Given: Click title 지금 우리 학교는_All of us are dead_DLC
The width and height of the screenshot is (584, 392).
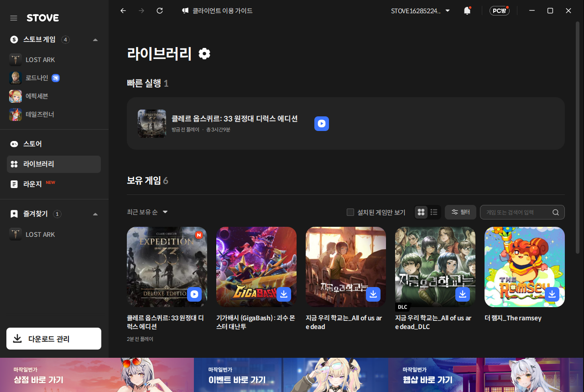Looking at the screenshot, I should (434, 322).
